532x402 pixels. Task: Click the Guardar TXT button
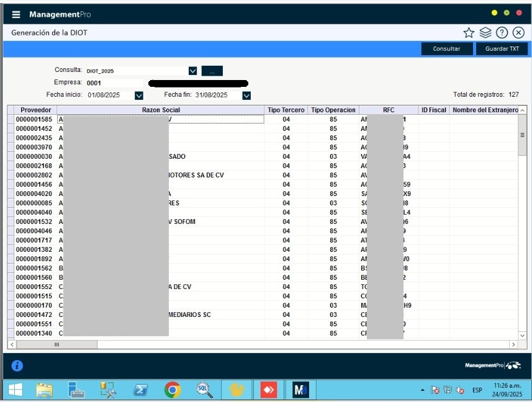click(x=502, y=49)
